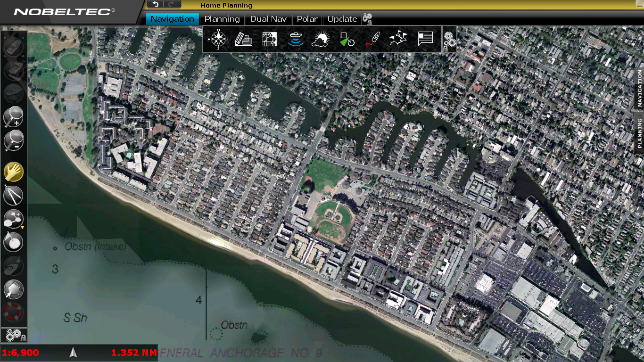This screenshot has width=644, height=362.
Task: Open the green radar target ribbon icon
Action: coord(347,40)
